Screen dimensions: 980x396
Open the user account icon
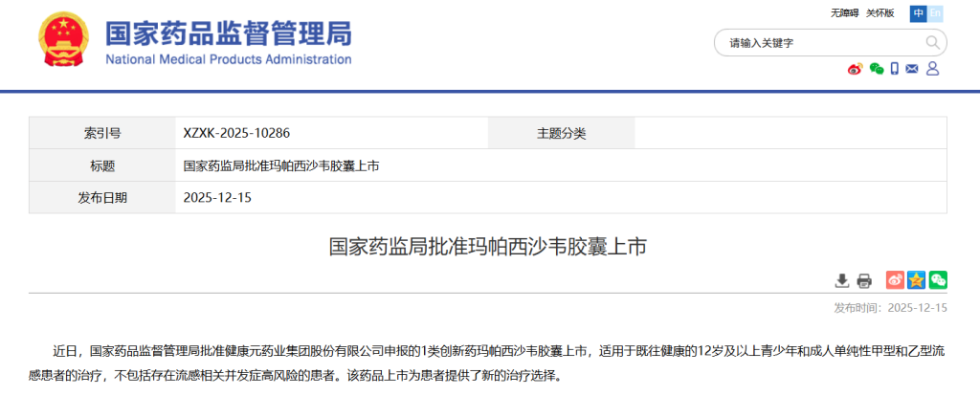tap(932, 69)
